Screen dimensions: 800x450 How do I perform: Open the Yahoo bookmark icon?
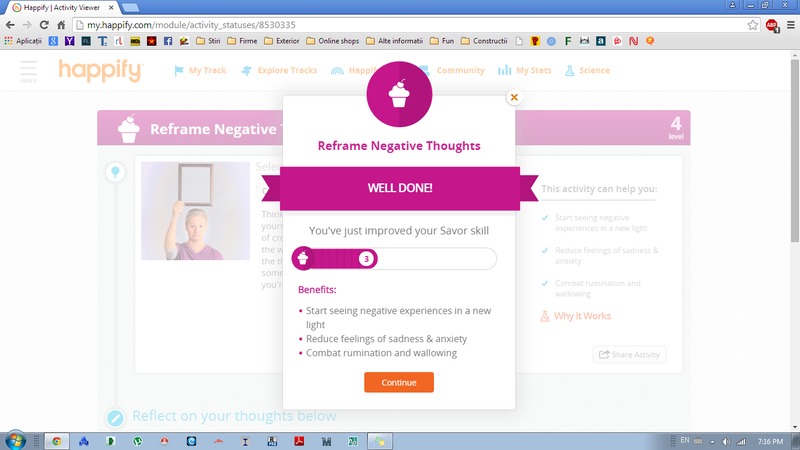point(69,41)
